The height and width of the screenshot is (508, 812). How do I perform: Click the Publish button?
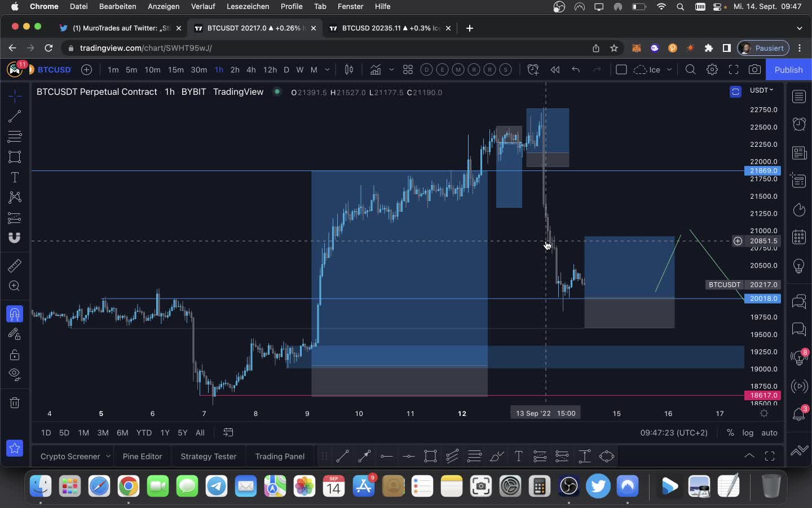click(788, 69)
